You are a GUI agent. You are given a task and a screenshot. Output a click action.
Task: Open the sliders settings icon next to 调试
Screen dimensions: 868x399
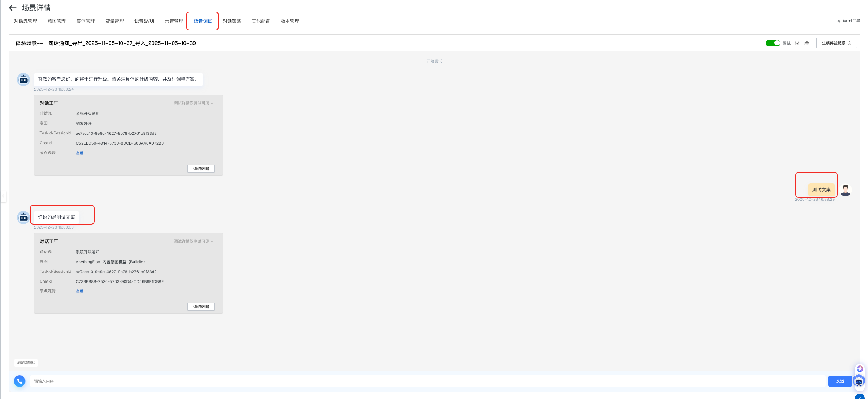797,43
